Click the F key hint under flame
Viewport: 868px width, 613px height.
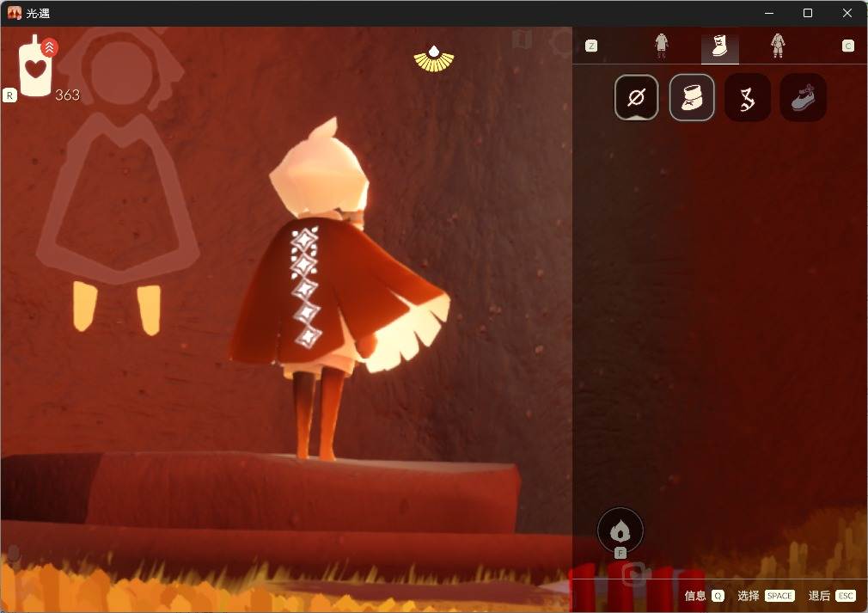[x=620, y=553]
